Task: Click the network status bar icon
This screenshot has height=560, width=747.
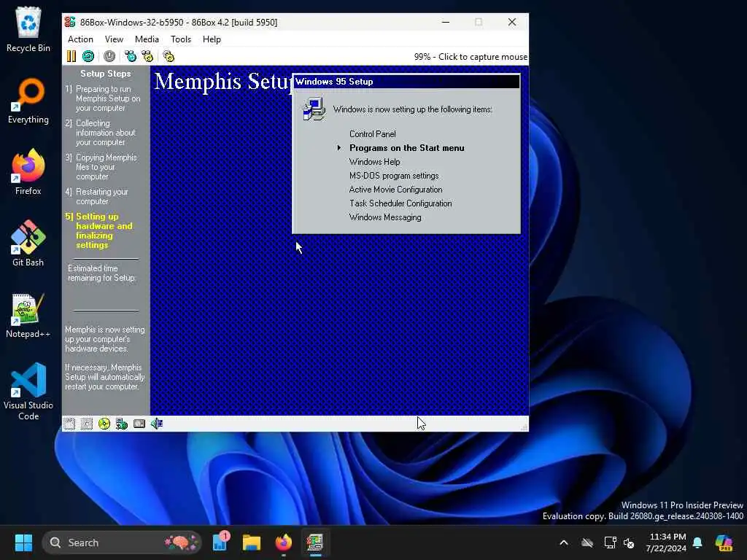Action: pos(122,424)
